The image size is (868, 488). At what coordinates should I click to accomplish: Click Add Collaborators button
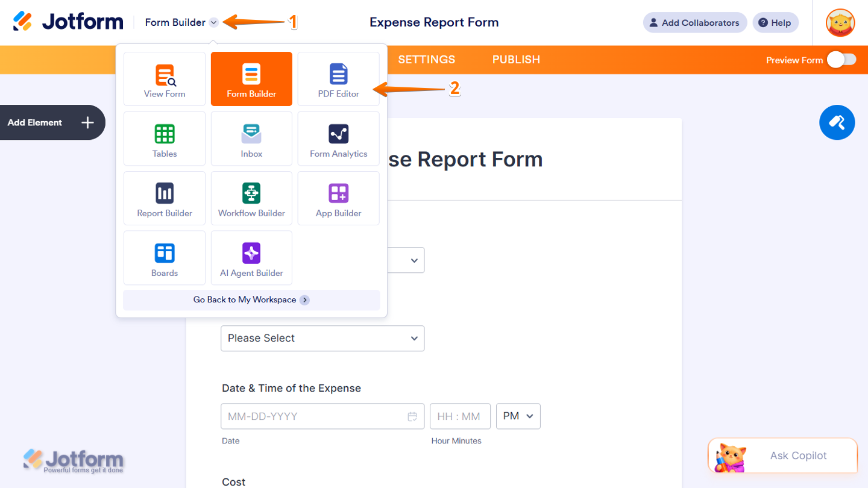695,23
